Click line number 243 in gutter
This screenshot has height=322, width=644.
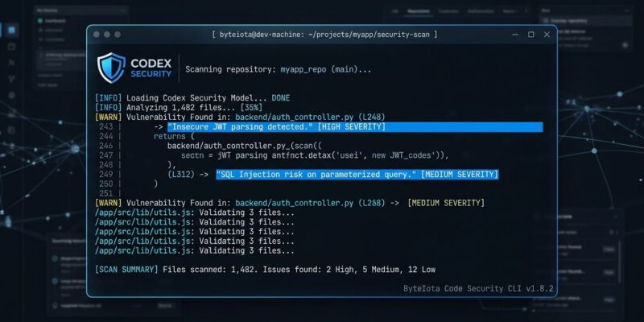(x=106, y=127)
